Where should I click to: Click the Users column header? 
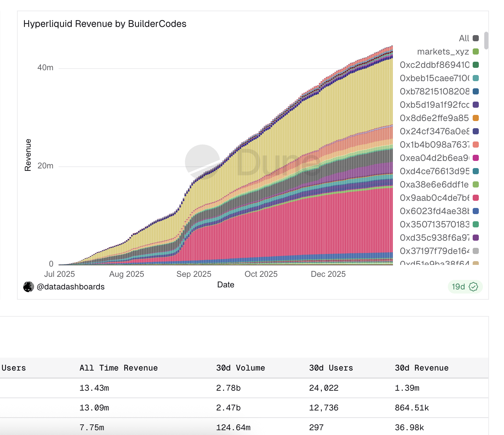[x=14, y=368]
